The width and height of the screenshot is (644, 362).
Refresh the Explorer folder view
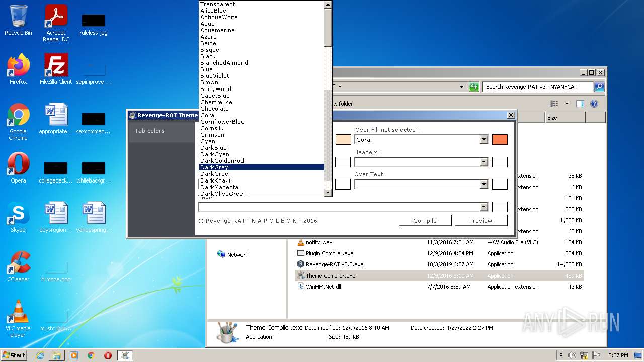coord(474,87)
